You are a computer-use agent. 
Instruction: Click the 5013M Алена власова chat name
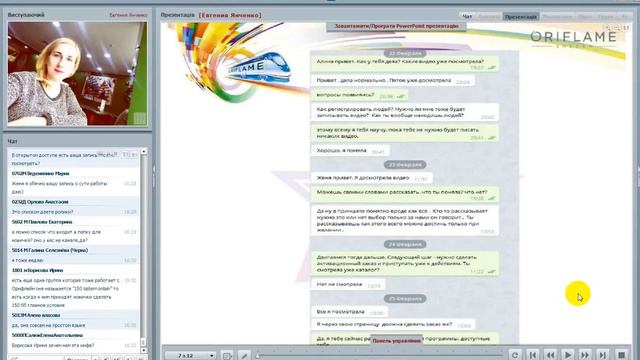[36, 315]
